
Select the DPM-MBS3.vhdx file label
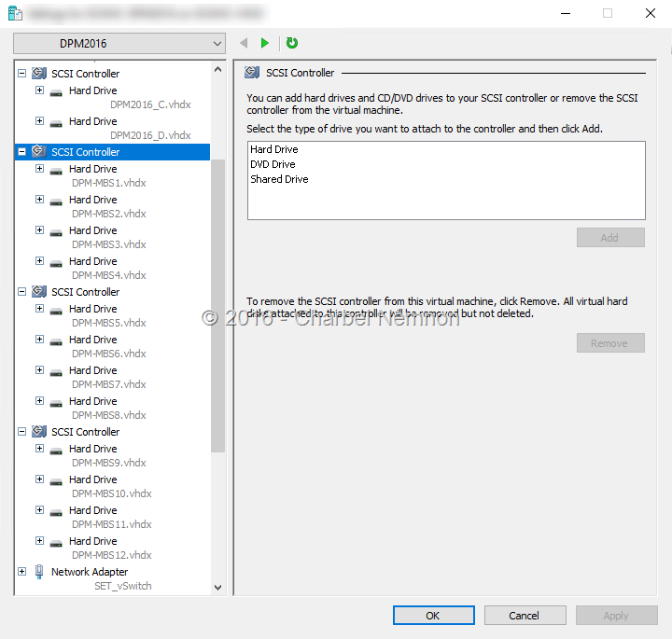click(109, 244)
